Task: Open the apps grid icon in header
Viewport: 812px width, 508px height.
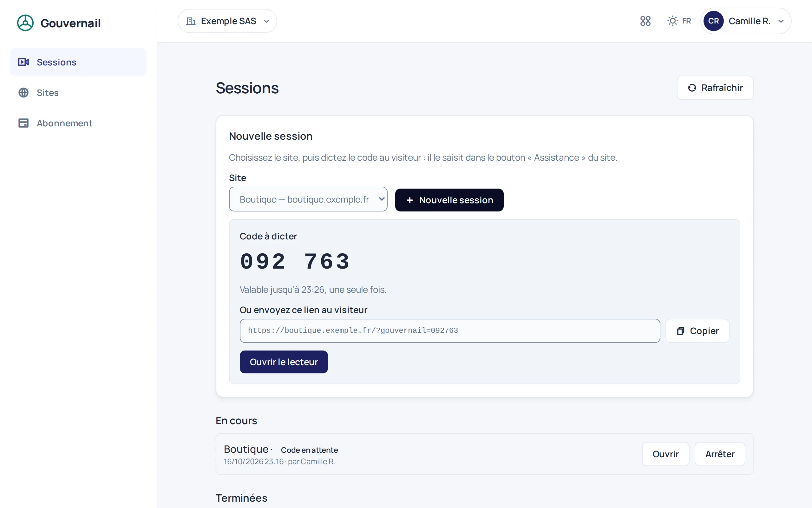Action: click(x=645, y=21)
